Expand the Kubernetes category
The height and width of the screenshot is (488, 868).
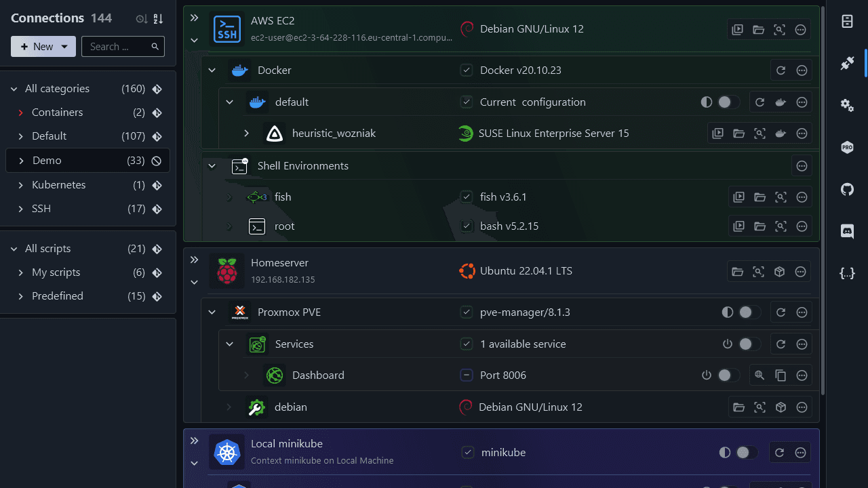click(x=21, y=185)
